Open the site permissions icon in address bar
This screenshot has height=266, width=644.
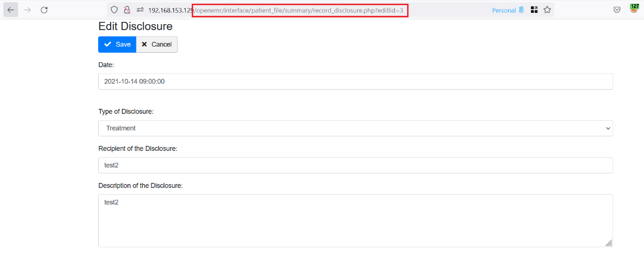[x=140, y=10]
